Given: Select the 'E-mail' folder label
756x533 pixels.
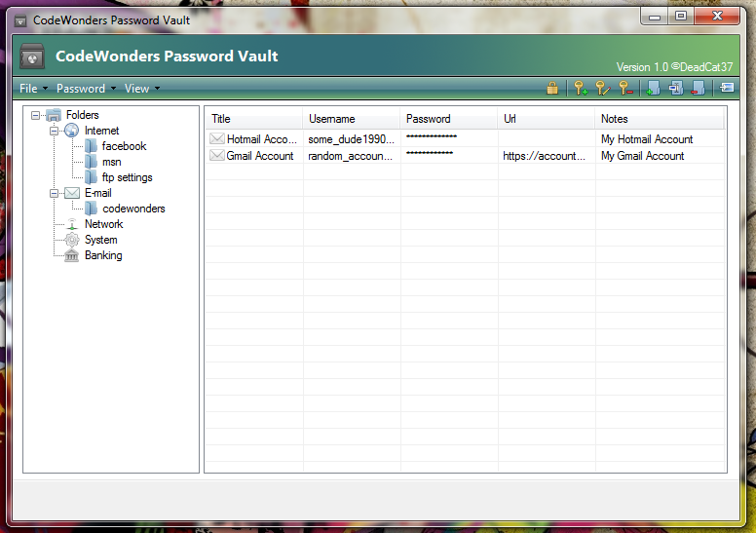Looking at the screenshot, I should [97, 193].
